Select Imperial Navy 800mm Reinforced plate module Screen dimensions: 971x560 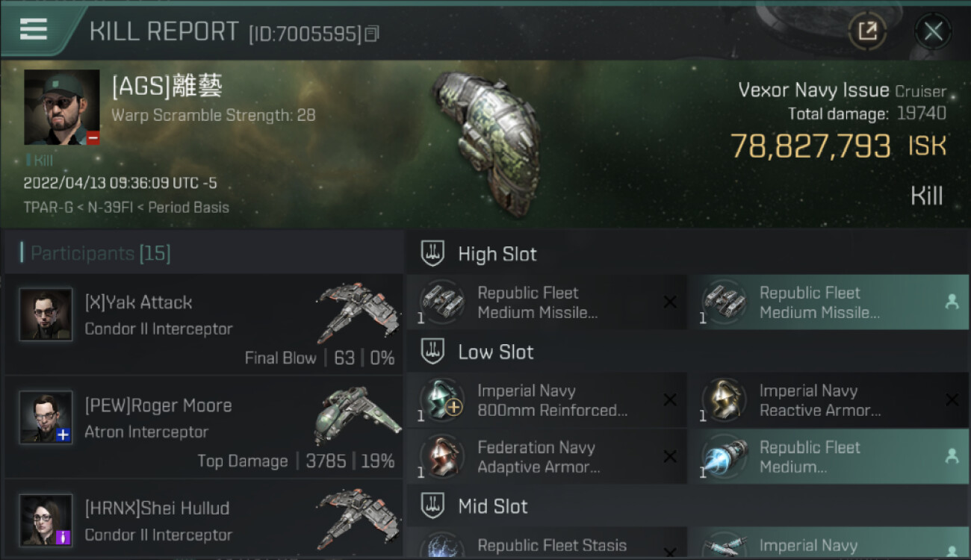[547, 400]
